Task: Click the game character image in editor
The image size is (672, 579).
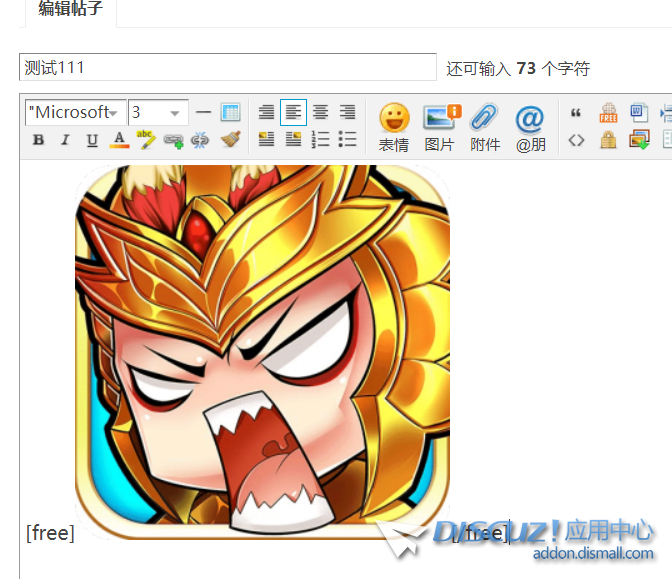Action: [x=262, y=351]
